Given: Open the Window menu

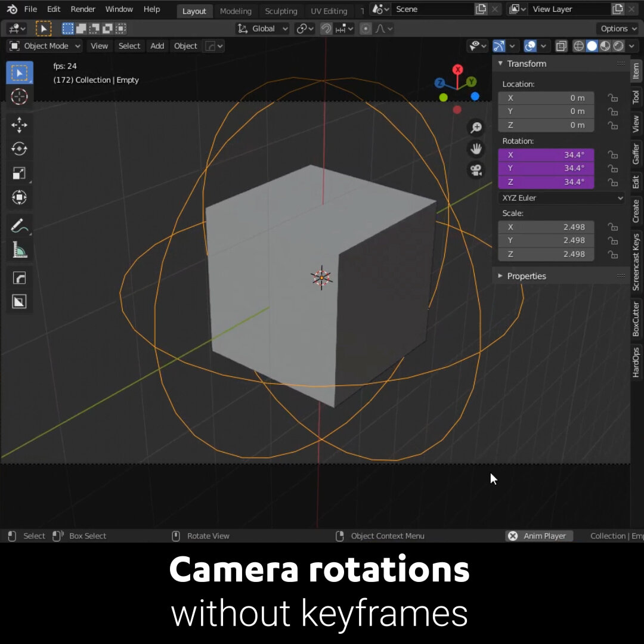Looking at the screenshot, I should [119, 9].
